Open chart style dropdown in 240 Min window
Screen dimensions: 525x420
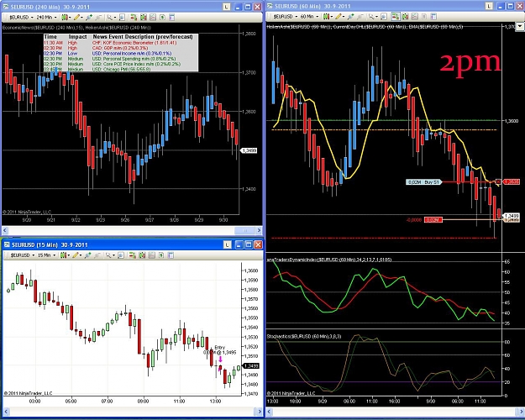pos(66,17)
